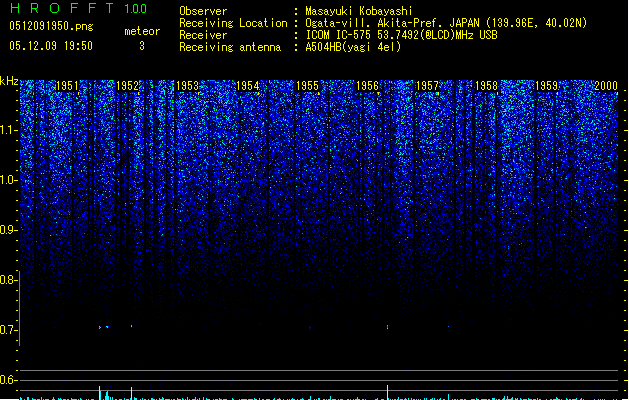629x400 pixels.
Task: Click the HROFFT program title
Action: tap(62, 8)
